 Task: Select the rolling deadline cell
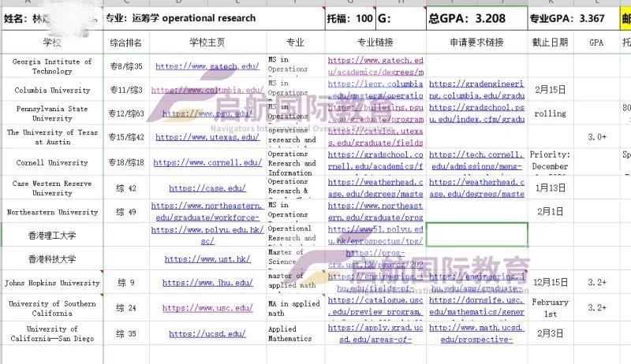pos(551,113)
